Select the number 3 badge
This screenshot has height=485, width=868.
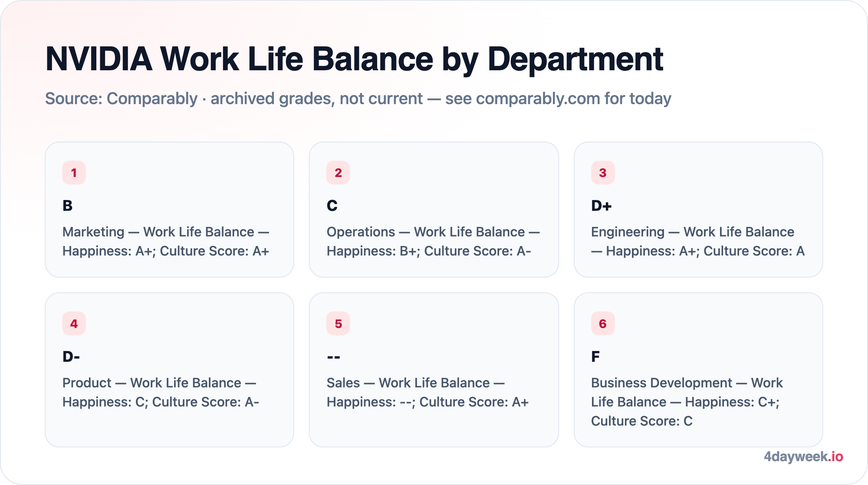(x=603, y=173)
